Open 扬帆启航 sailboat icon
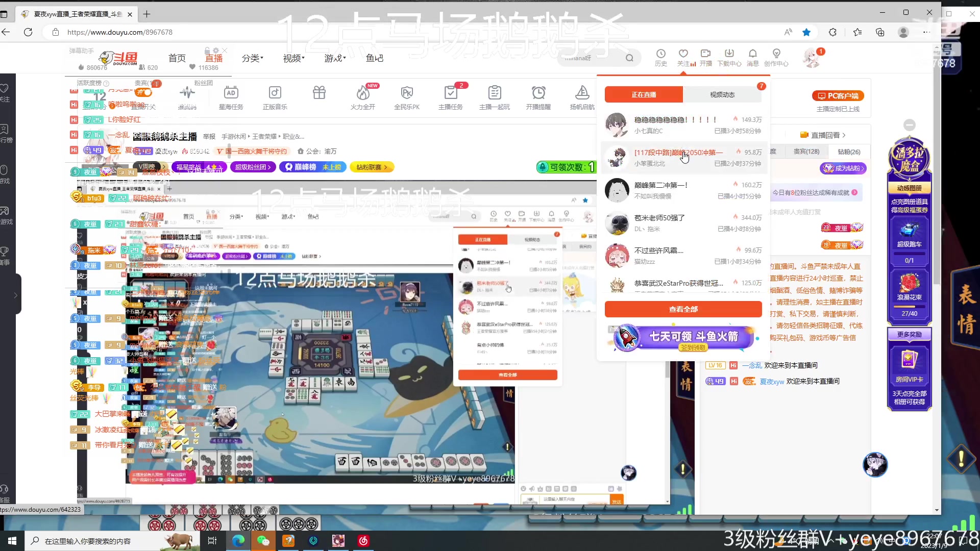 (x=582, y=97)
